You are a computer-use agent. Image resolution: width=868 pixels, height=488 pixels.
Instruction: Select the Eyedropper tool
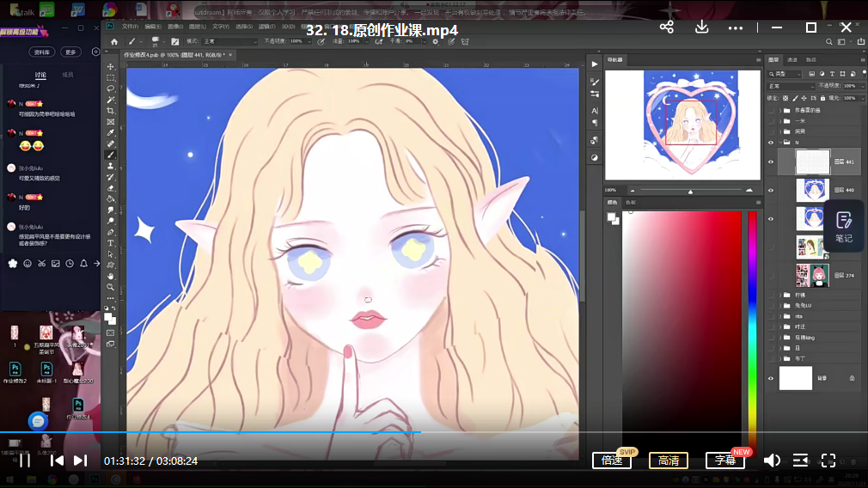111,133
